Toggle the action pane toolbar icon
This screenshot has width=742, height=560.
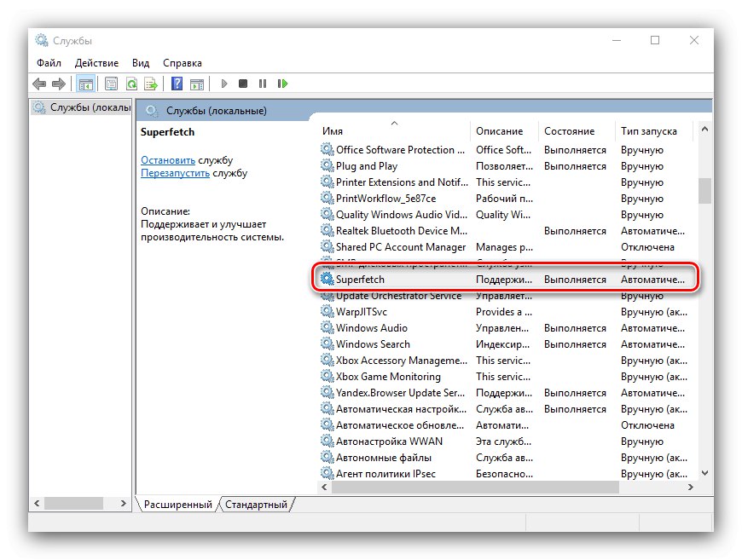click(x=197, y=84)
